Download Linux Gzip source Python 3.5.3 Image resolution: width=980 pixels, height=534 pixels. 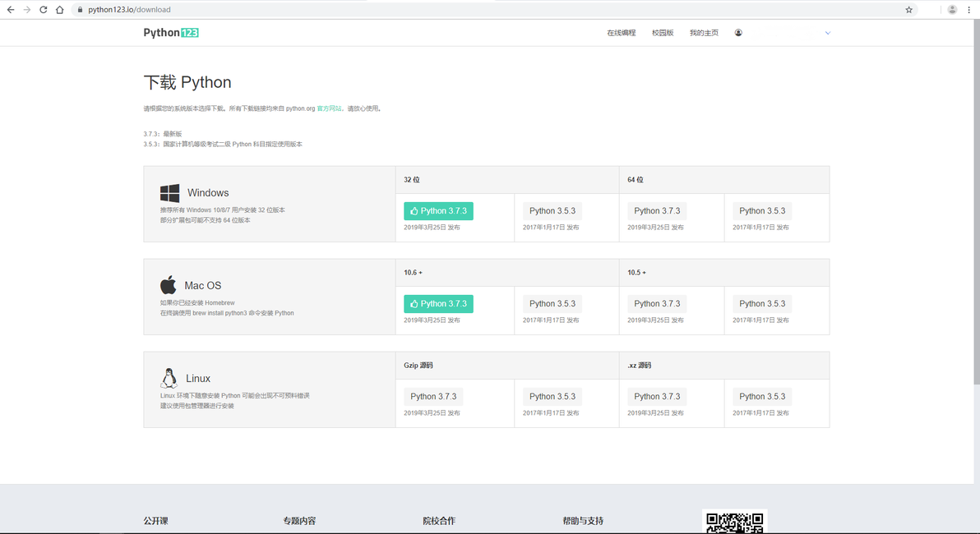tap(552, 397)
